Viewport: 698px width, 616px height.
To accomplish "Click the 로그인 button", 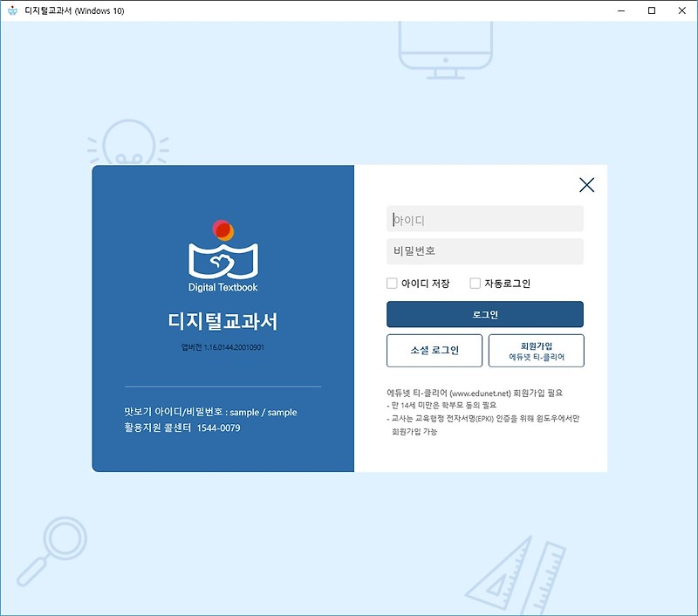I will (485, 314).
